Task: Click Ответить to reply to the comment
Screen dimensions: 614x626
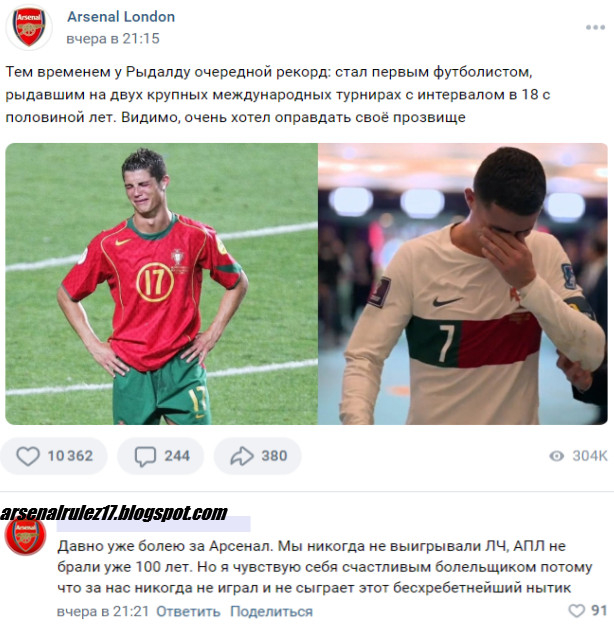Action: point(188,612)
